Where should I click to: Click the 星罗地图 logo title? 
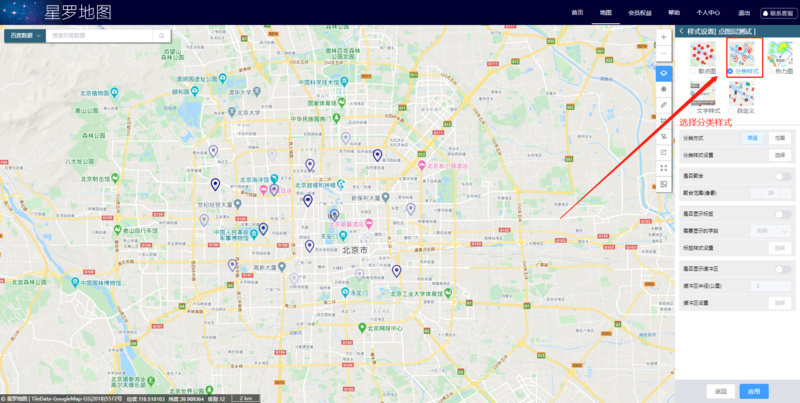[78, 12]
